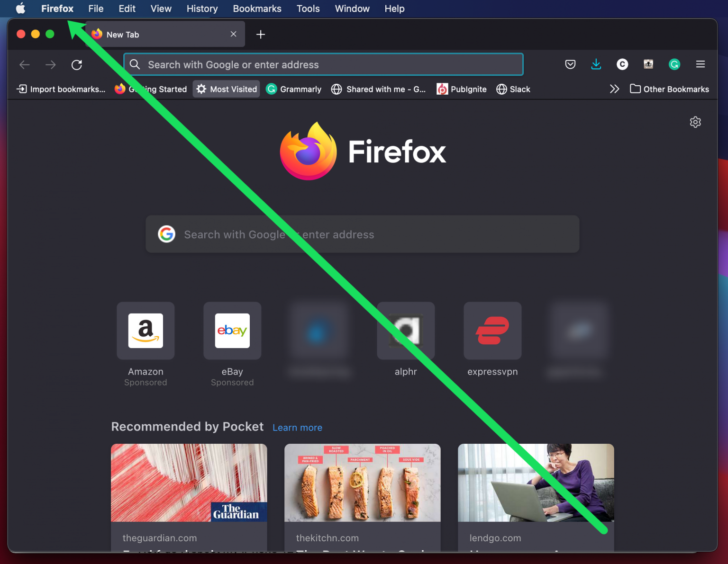Click the circular C extension icon

(622, 64)
